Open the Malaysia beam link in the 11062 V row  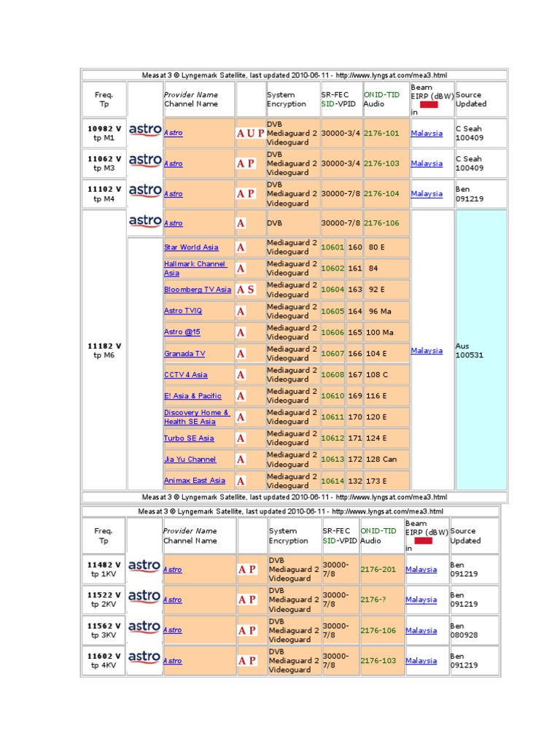click(427, 163)
